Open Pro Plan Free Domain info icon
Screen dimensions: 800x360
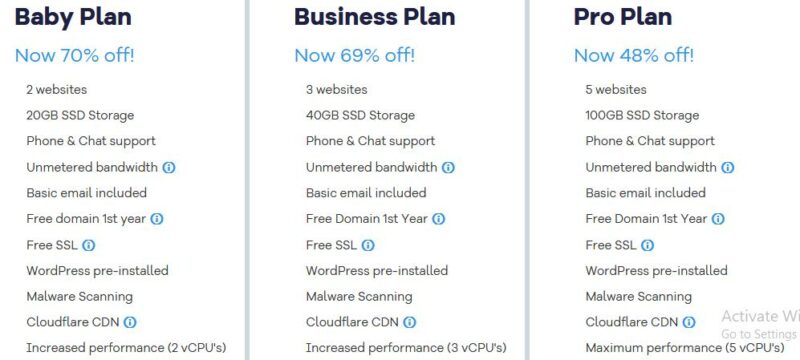[x=718, y=219]
